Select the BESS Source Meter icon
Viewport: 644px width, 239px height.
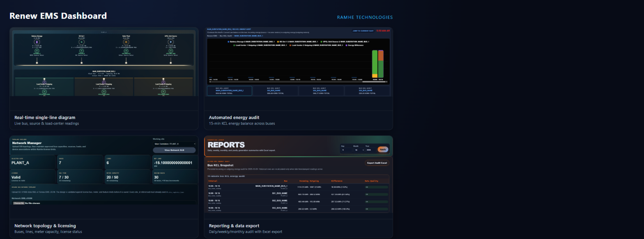tap(37, 51)
